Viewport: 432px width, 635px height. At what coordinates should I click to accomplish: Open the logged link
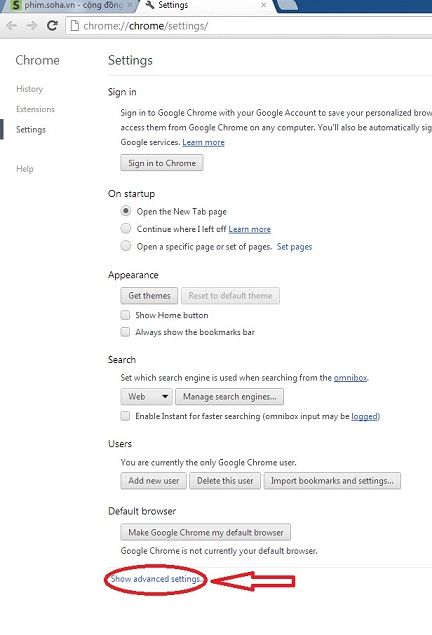pos(364,416)
